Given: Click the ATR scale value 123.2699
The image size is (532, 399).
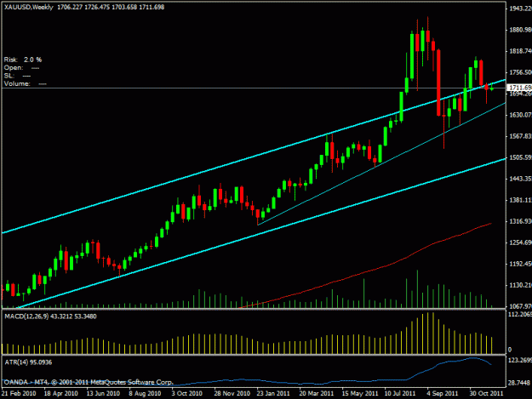Looking at the screenshot, I should tap(520, 360).
